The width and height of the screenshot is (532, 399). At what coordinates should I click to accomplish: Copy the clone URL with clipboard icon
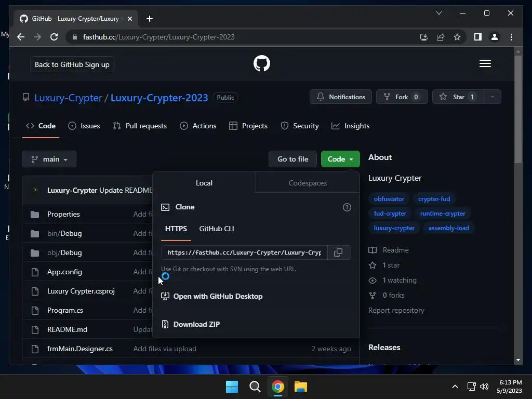(338, 252)
